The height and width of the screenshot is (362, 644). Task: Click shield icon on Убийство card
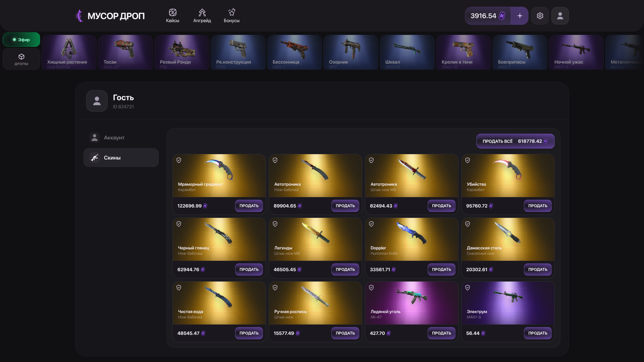(x=468, y=160)
